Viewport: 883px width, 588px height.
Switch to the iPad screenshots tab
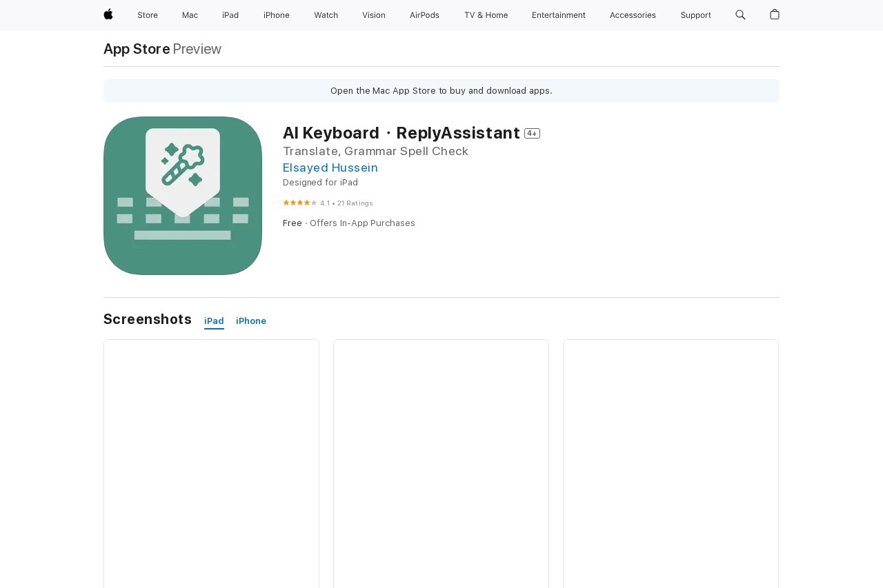[214, 321]
